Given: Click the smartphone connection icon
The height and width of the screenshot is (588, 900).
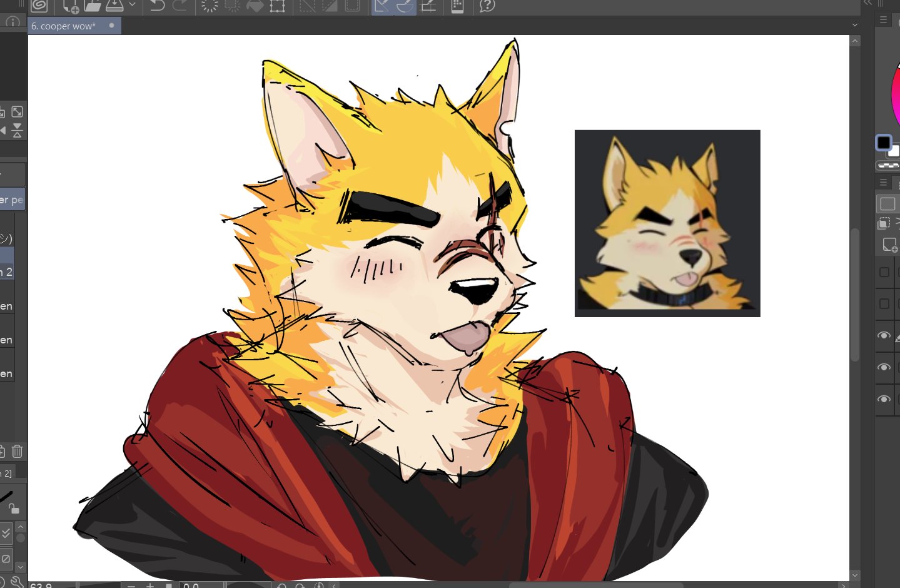Looking at the screenshot, I should coord(457,6).
